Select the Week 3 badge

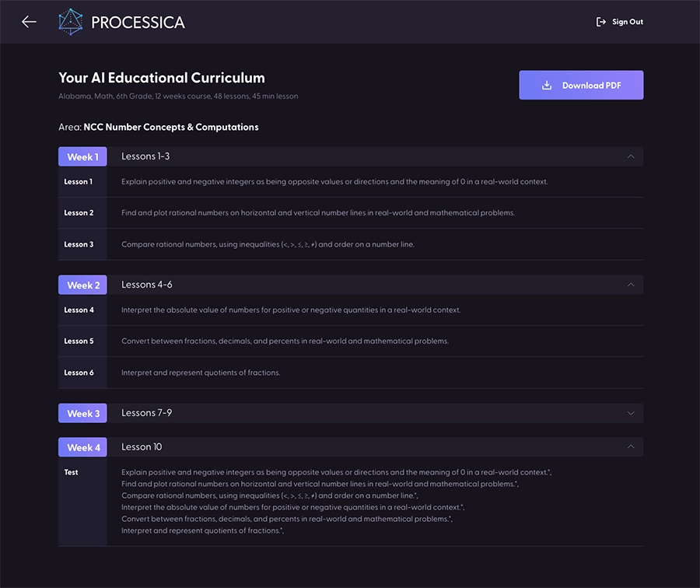point(82,413)
